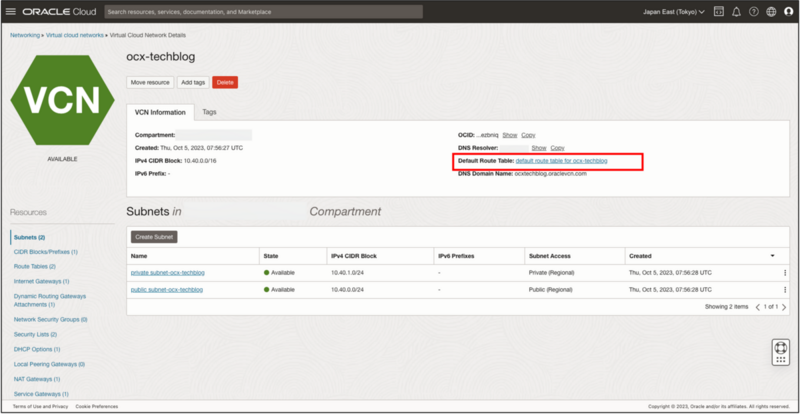
Task: Click the Add tags button
Action: click(x=193, y=82)
